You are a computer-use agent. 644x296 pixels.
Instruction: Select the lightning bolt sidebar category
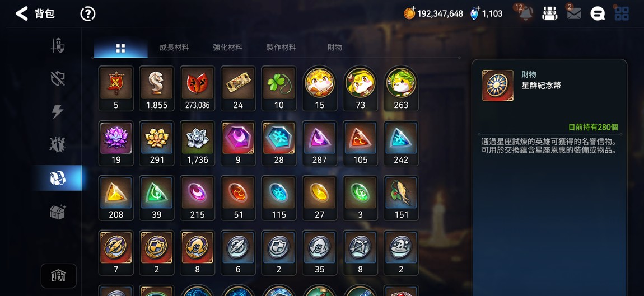pyautogui.click(x=58, y=111)
